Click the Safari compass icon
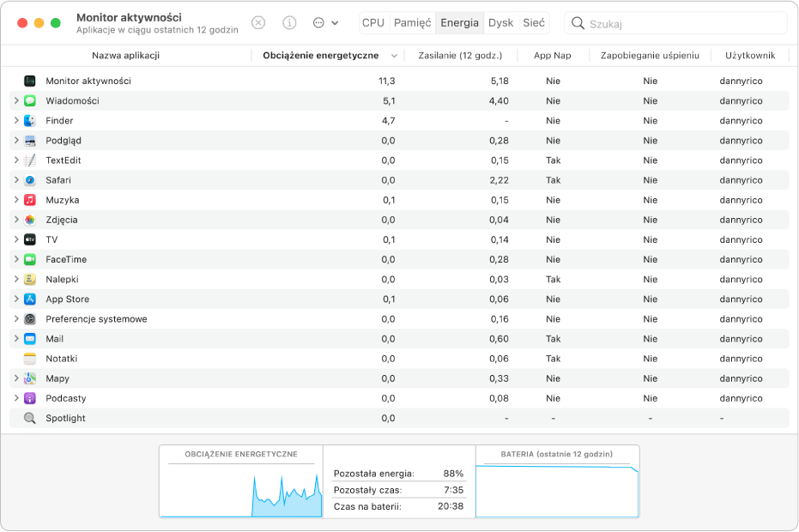 point(30,180)
